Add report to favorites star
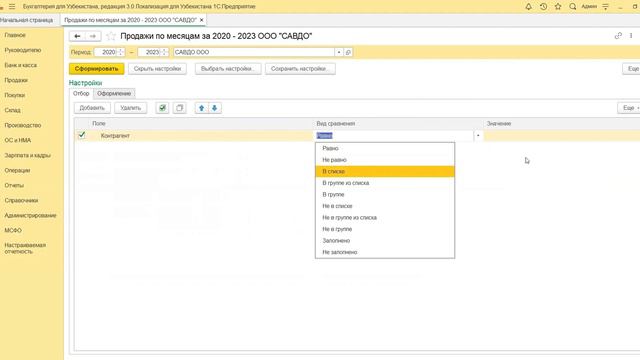This screenshot has height=360, width=640. [111, 36]
